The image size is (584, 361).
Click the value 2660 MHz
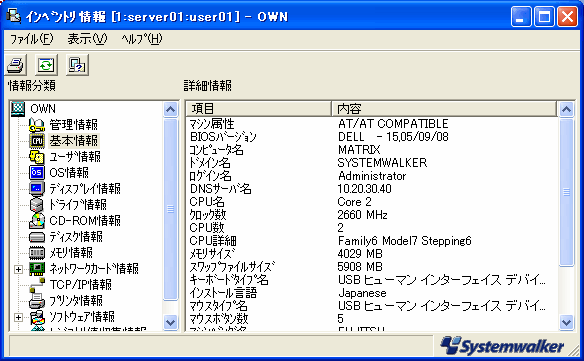point(362,215)
